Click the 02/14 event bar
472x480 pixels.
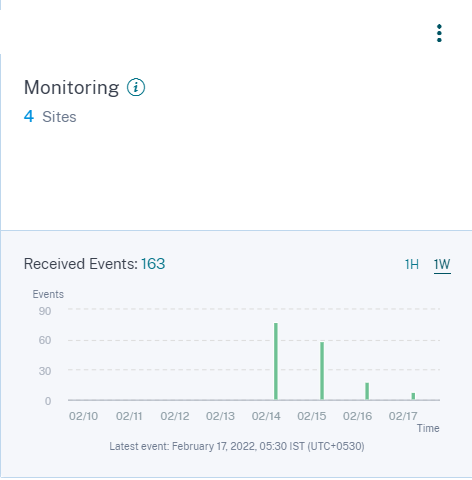coord(276,361)
